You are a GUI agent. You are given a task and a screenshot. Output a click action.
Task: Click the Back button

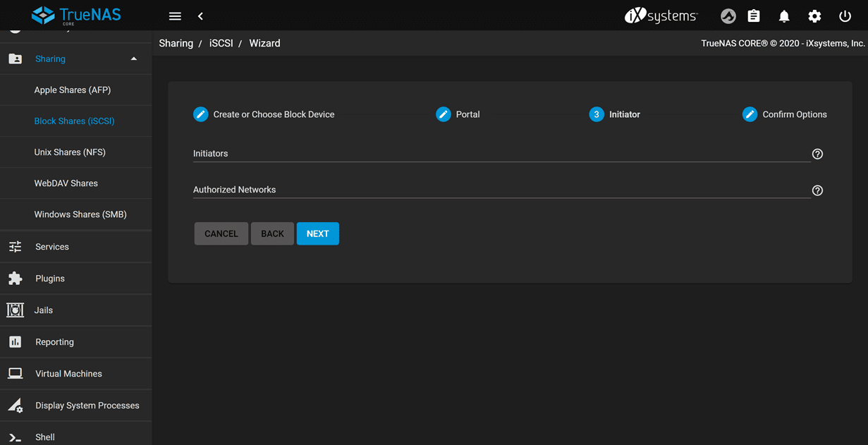272,233
